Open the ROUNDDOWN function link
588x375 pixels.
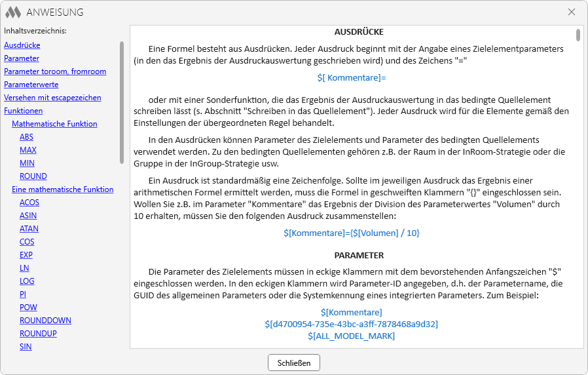pyautogui.click(x=45, y=321)
